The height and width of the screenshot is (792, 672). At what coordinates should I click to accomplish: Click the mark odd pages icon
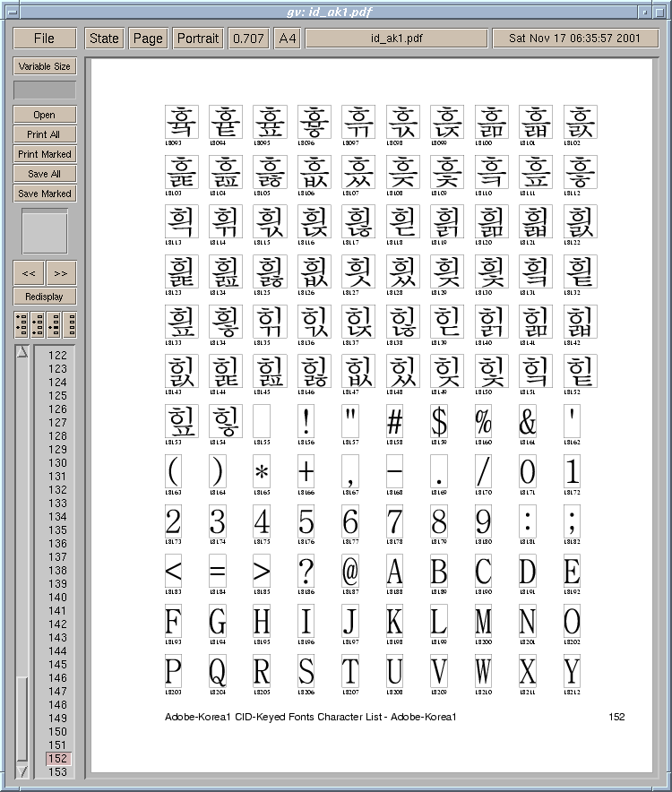coord(22,324)
